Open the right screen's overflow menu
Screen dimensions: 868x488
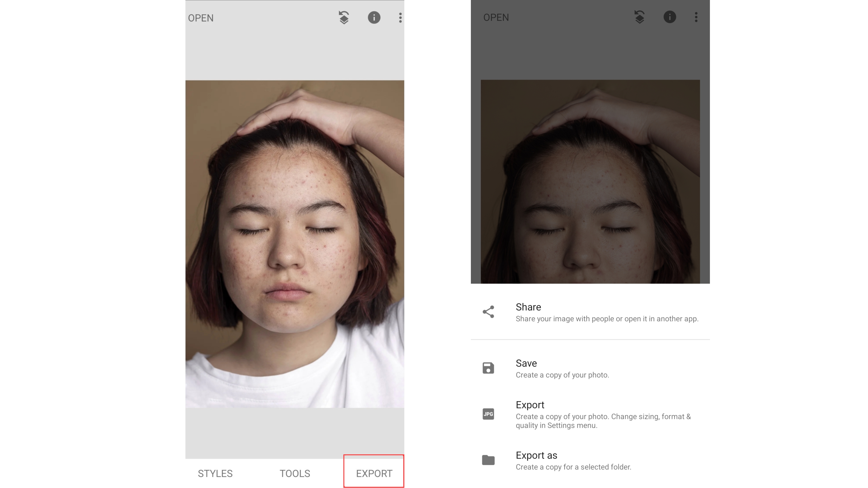coord(696,17)
